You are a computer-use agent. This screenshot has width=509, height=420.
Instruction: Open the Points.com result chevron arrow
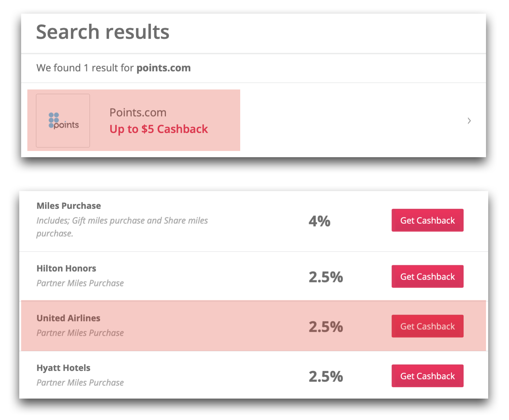click(469, 121)
